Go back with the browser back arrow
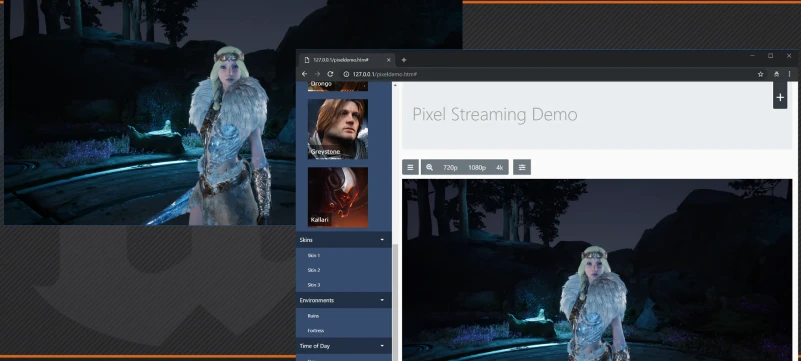 tap(304, 74)
